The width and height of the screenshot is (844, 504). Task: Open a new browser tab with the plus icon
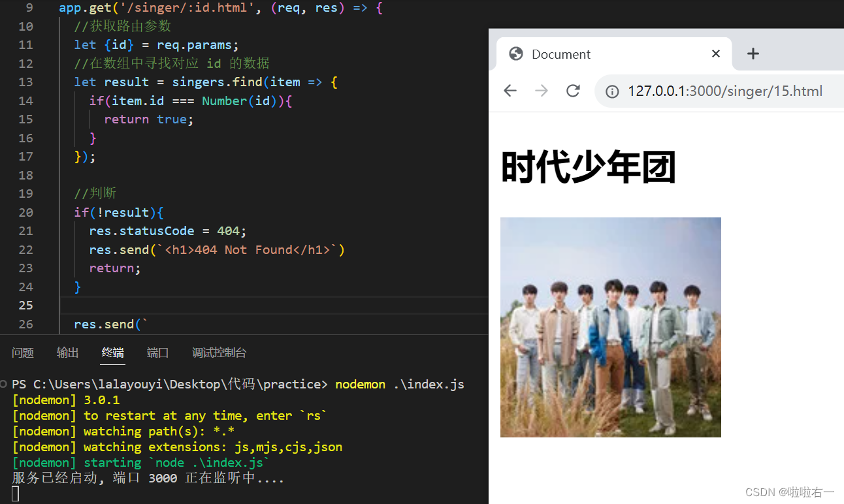click(753, 54)
